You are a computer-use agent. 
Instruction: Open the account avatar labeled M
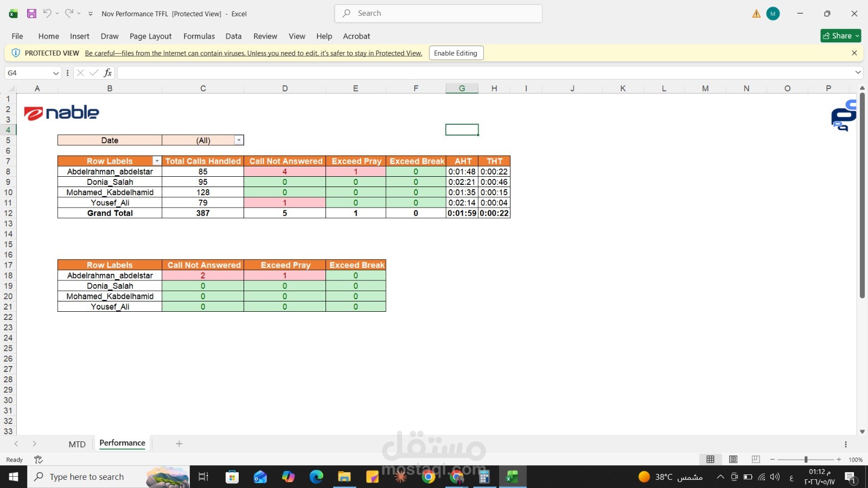click(773, 14)
